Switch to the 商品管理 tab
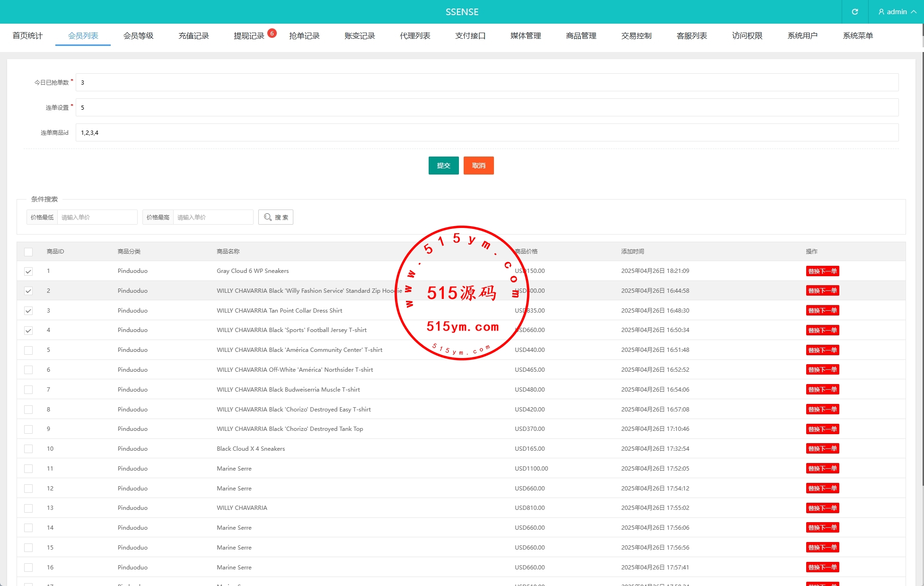 coord(581,36)
